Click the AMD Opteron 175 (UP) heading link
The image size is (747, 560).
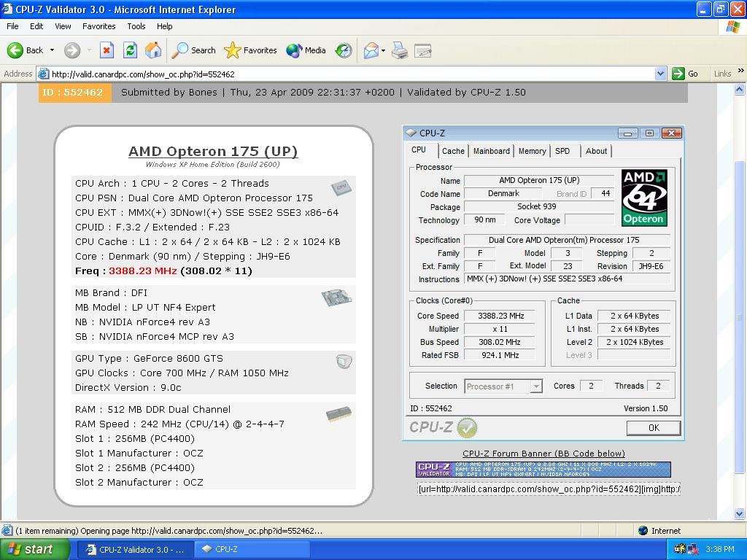point(213,151)
